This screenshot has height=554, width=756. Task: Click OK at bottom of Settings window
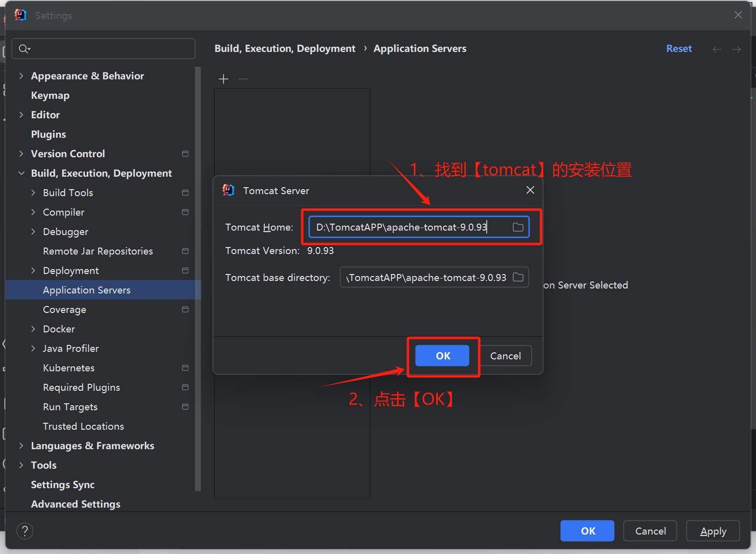coord(587,531)
